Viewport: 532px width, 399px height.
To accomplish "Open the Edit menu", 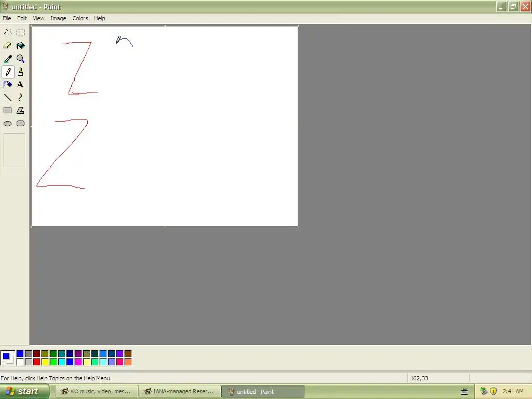I will point(22,18).
